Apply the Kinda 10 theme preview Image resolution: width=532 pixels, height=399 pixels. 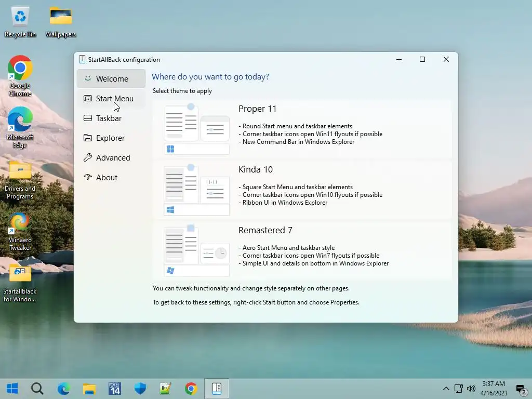(x=196, y=190)
